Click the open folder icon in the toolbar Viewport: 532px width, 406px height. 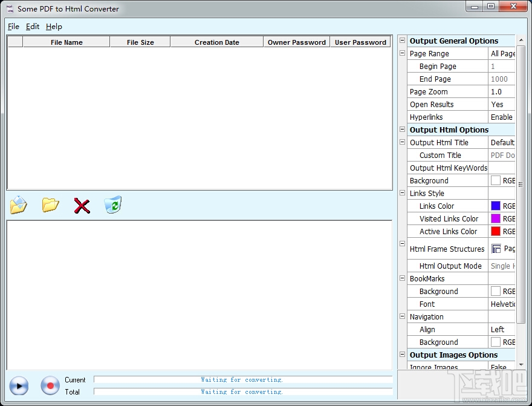pyautogui.click(x=50, y=205)
